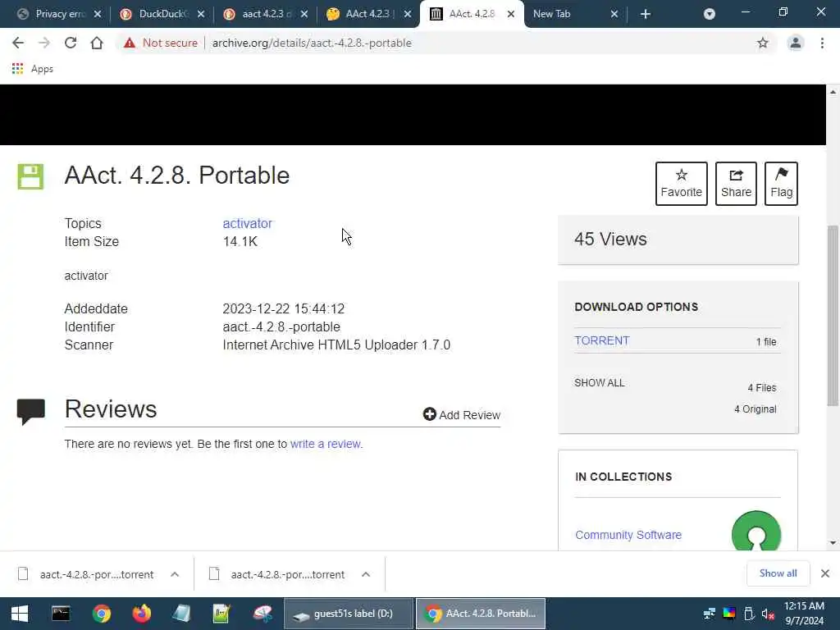Viewport: 840px width, 630px height.
Task: Open the activator topic link
Action: 248,223
